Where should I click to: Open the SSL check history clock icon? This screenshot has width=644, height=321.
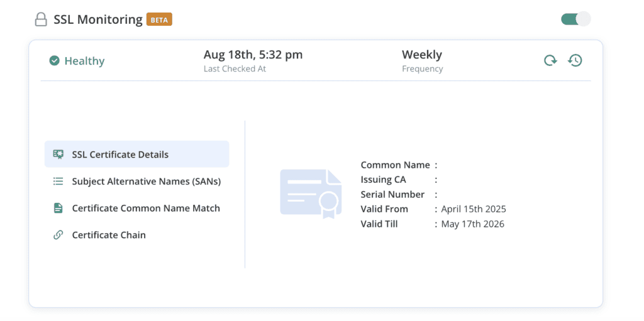575,61
